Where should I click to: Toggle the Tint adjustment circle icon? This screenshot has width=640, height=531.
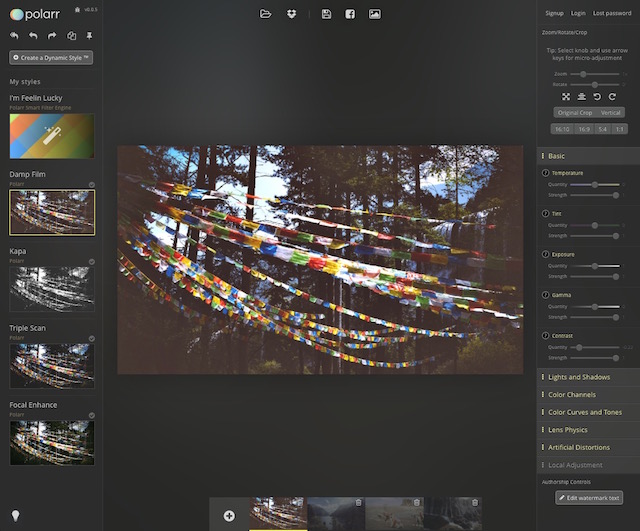pos(545,213)
